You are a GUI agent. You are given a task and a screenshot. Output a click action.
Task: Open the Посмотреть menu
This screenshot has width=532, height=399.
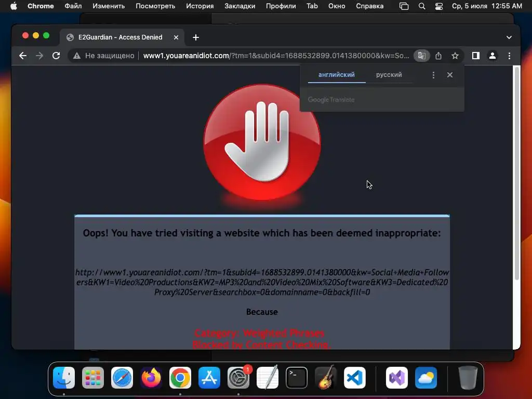coord(155,6)
